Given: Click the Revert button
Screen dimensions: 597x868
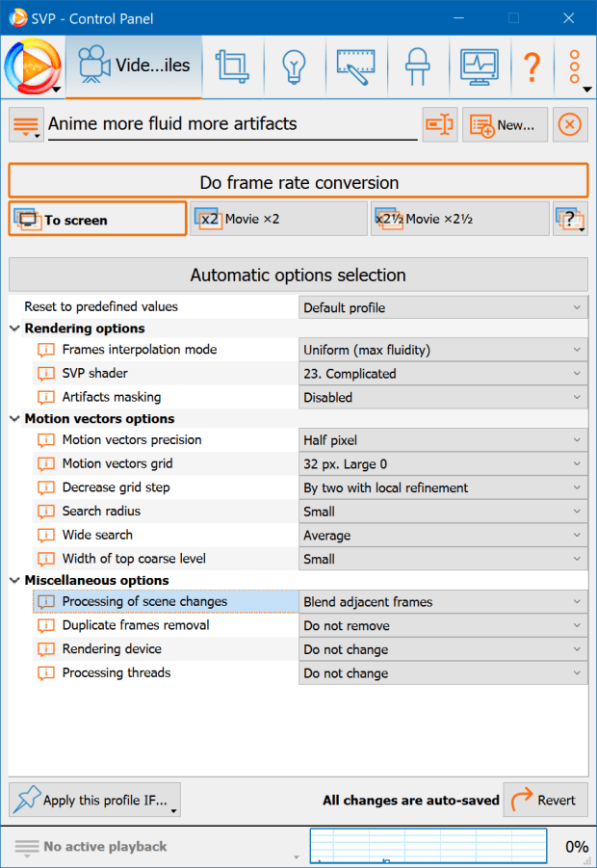Looking at the screenshot, I should click(x=545, y=800).
